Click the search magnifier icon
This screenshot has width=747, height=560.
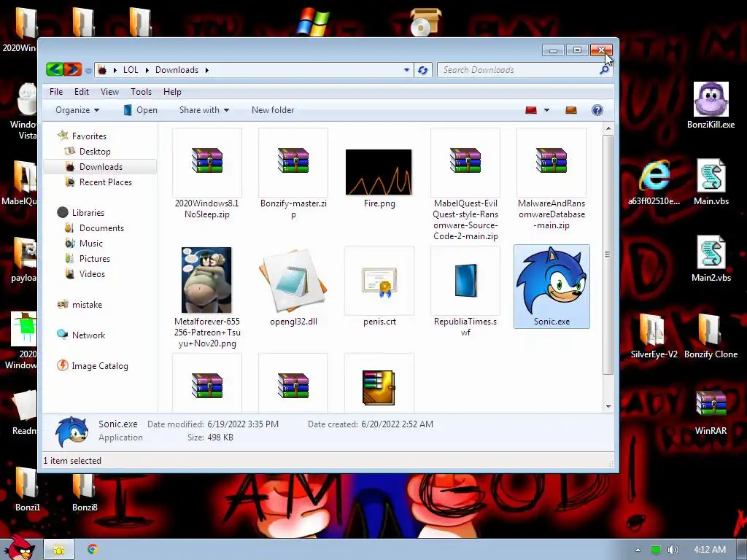point(604,70)
